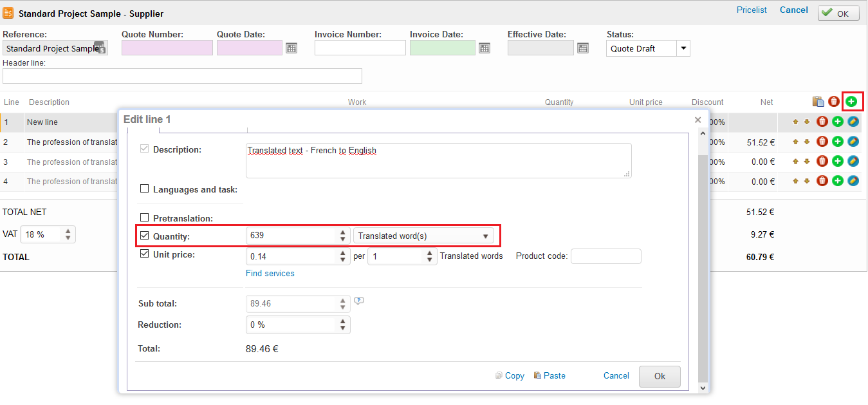The height and width of the screenshot is (405, 868).
Task: Open the Invoice Date calendar picker
Action: click(x=485, y=48)
